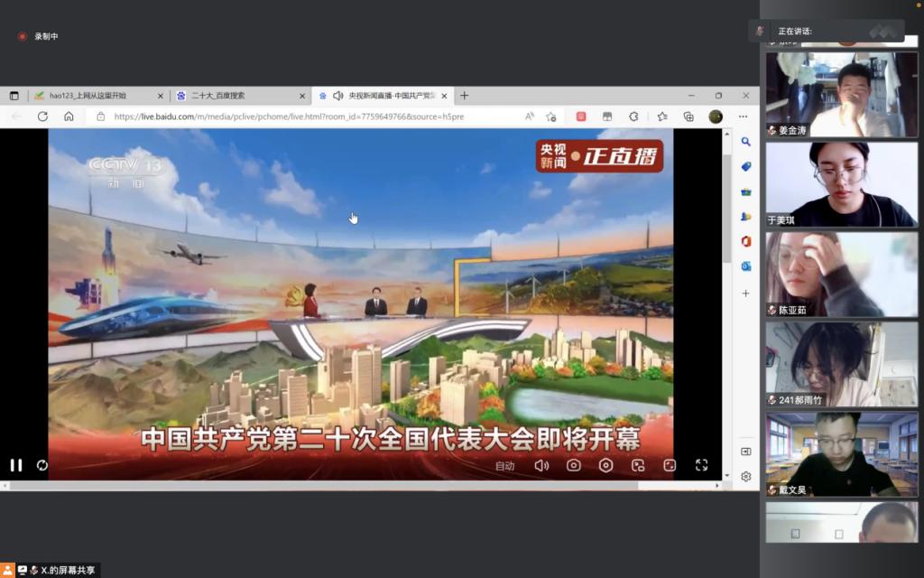Image resolution: width=924 pixels, height=578 pixels.
Task: Open the sidebar search icon
Action: (x=746, y=142)
